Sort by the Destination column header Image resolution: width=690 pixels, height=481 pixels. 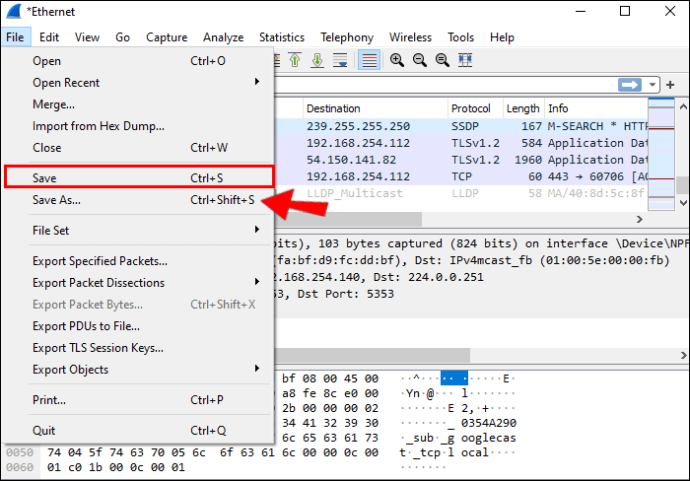tap(375, 108)
